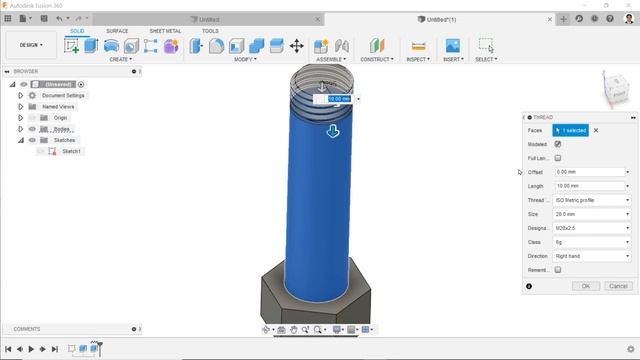The image size is (640, 360).
Task: Select the Extrude tool
Action: pos(91,46)
